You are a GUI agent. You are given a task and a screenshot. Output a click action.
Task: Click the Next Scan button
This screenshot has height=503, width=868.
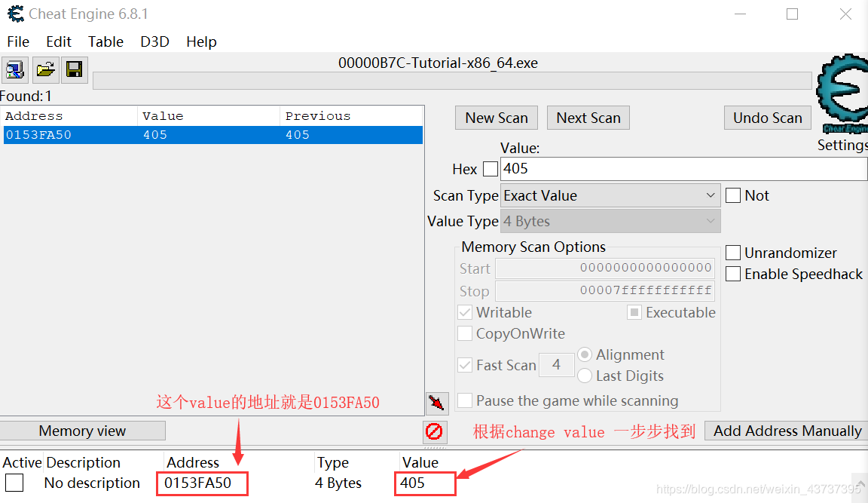click(588, 118)
